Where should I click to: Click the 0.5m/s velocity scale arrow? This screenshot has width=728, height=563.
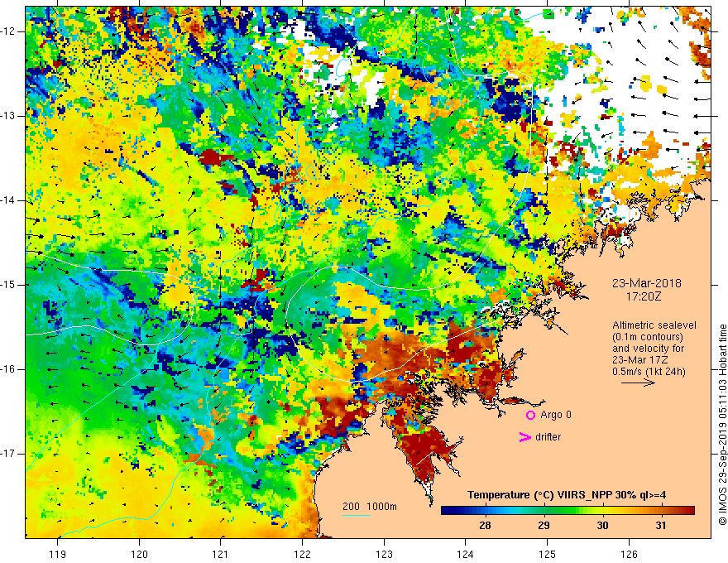click(x=638, y=383)
